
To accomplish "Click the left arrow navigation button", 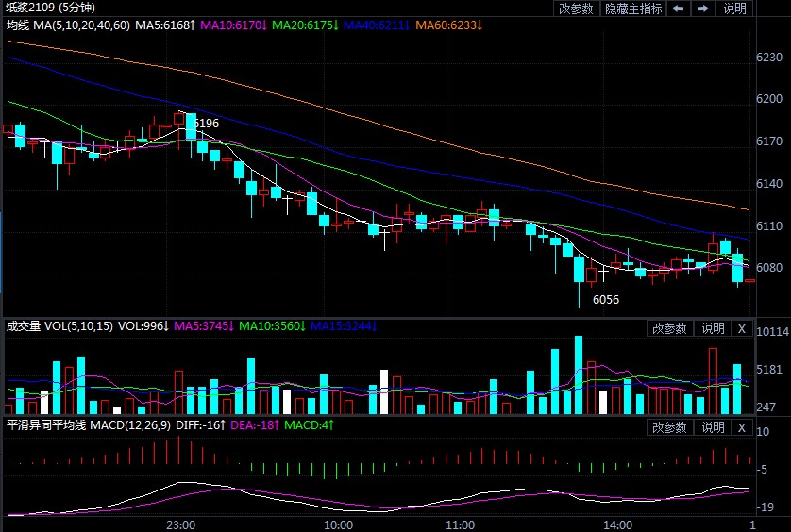I will [x=678, y=8].
